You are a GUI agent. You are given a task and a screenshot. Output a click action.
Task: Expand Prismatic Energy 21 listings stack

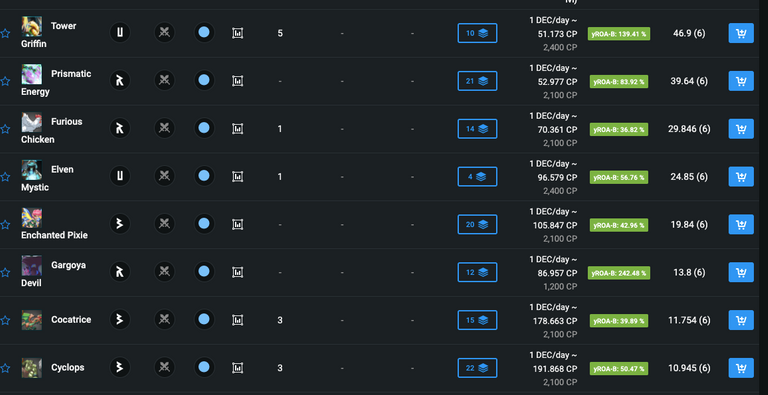477,81
